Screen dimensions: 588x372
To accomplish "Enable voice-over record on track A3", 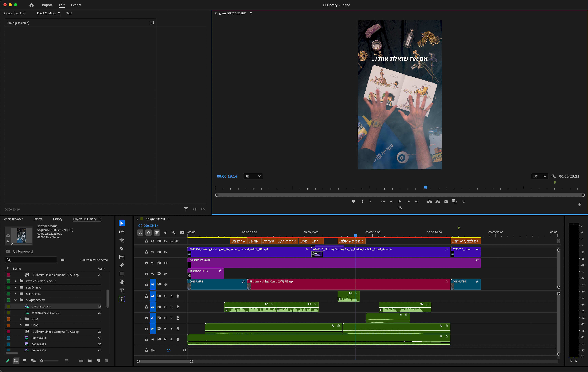I will (178, 318).
